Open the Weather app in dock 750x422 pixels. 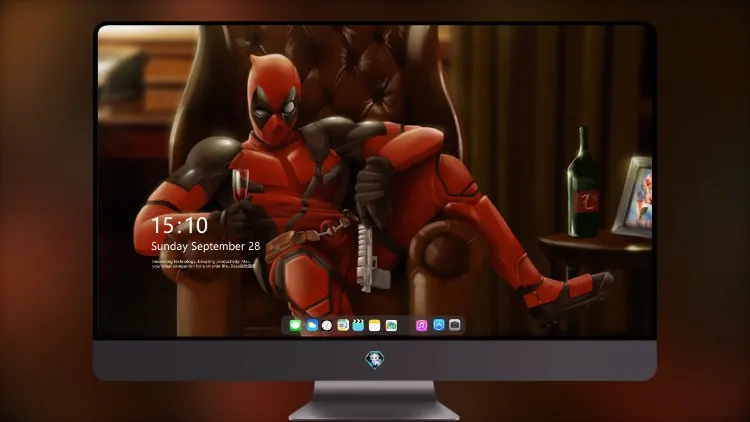click(311, 325)
